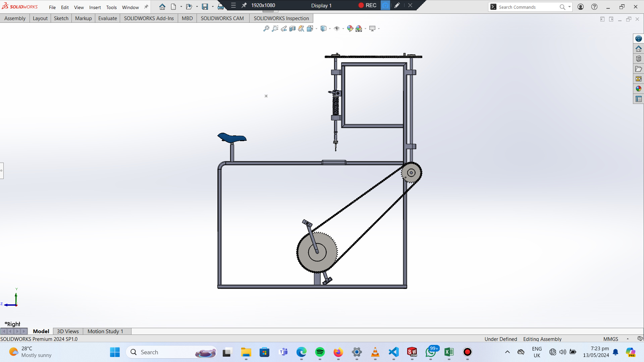Viewport: 644px width, 362px height.
Task: Open the Tools menu
Action: [x=111, y=7]
